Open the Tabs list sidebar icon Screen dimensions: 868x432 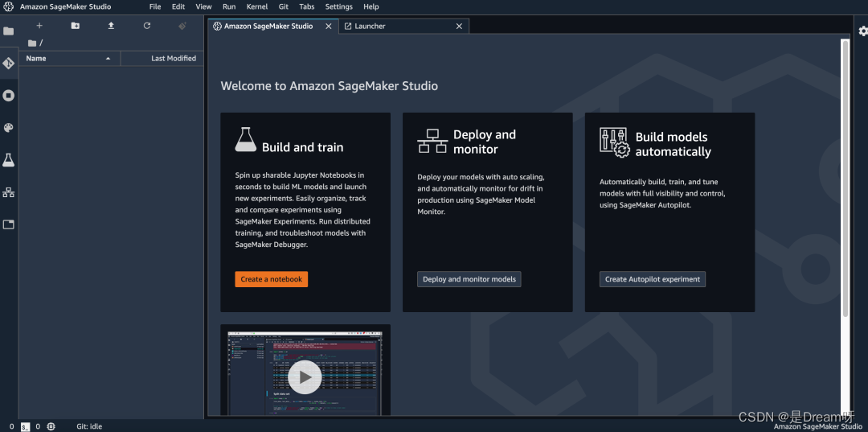point(8,224)
